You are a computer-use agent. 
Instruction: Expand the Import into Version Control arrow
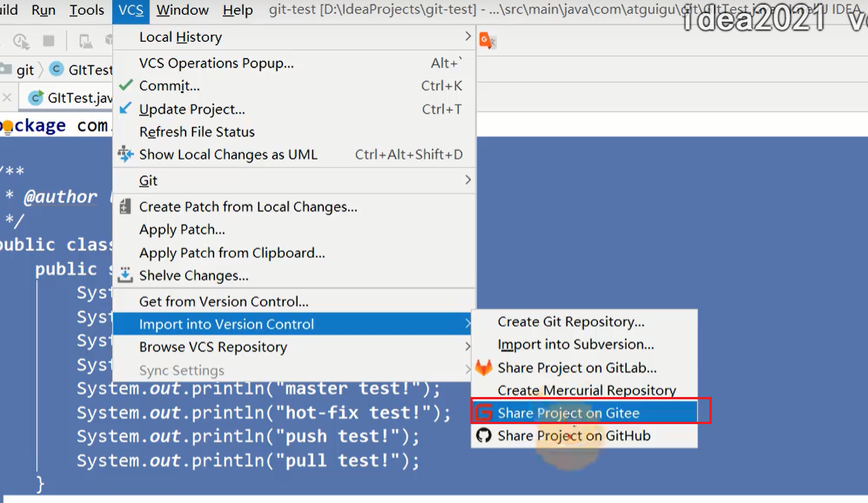point(468,323)
